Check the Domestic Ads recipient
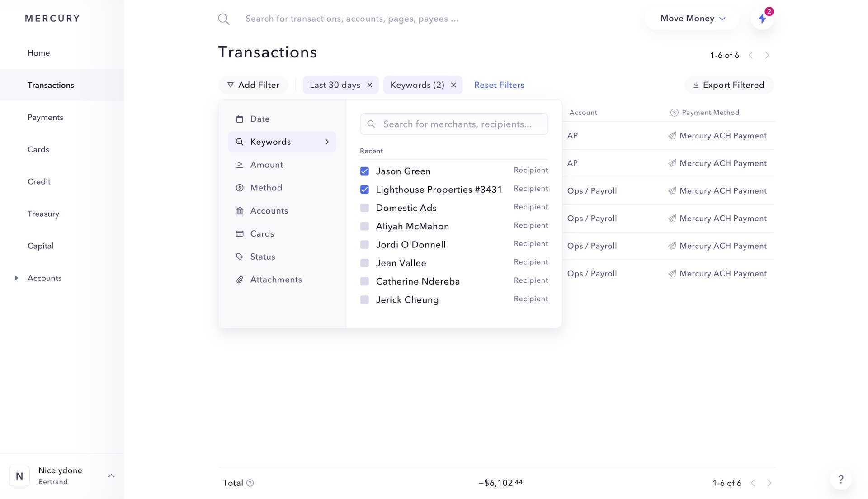This screenshot has width=868, height=499. pos(364,208)
